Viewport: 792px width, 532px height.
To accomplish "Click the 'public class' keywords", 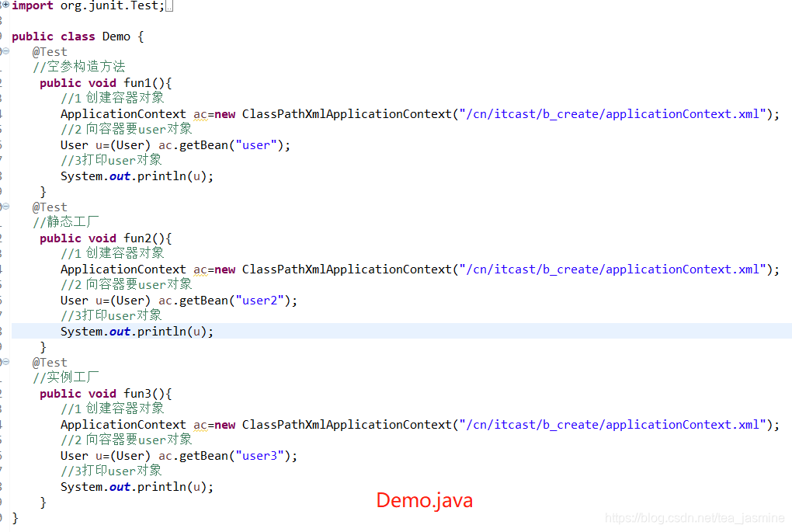I will (53, 37).
